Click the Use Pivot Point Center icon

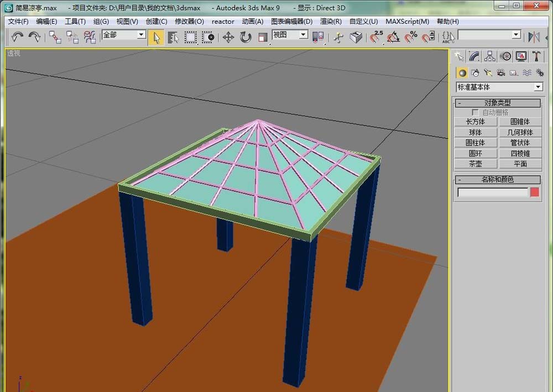pyautogui.click(x=318, y=38)
